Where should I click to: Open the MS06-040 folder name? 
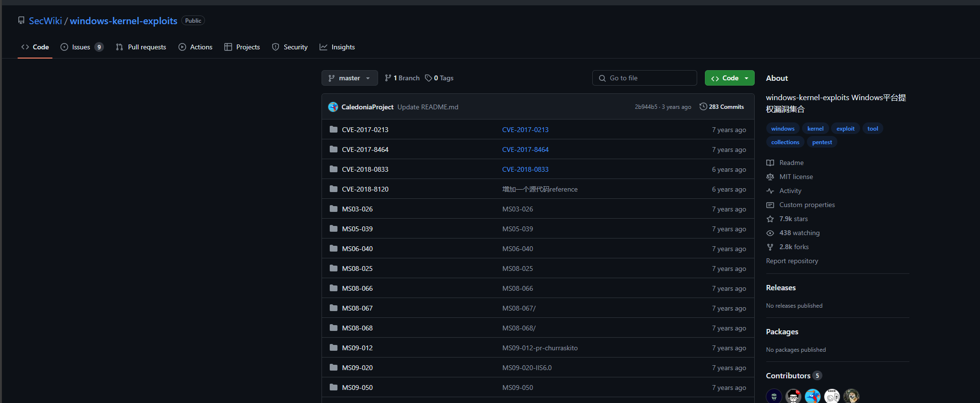click(x=357, y=249)
